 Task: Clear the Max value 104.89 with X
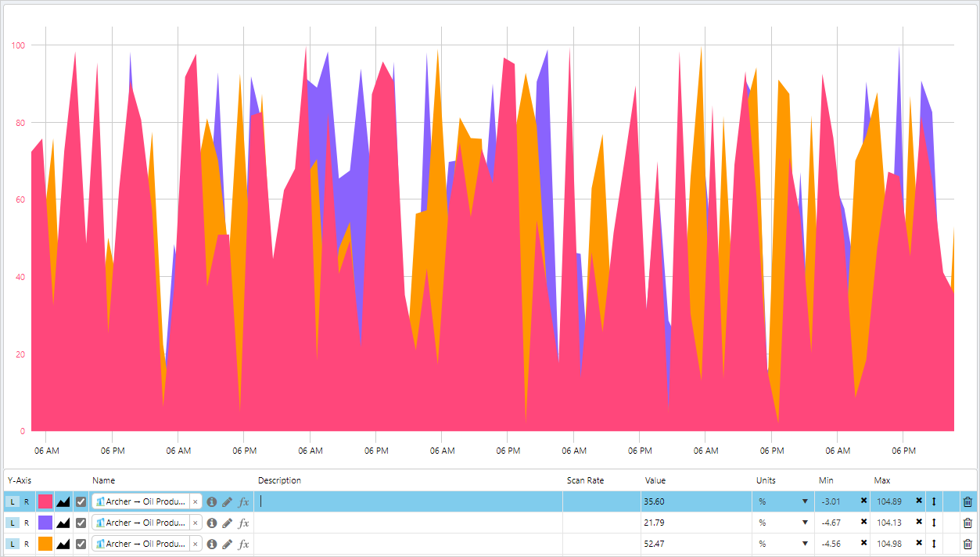[x=919, y=501]
